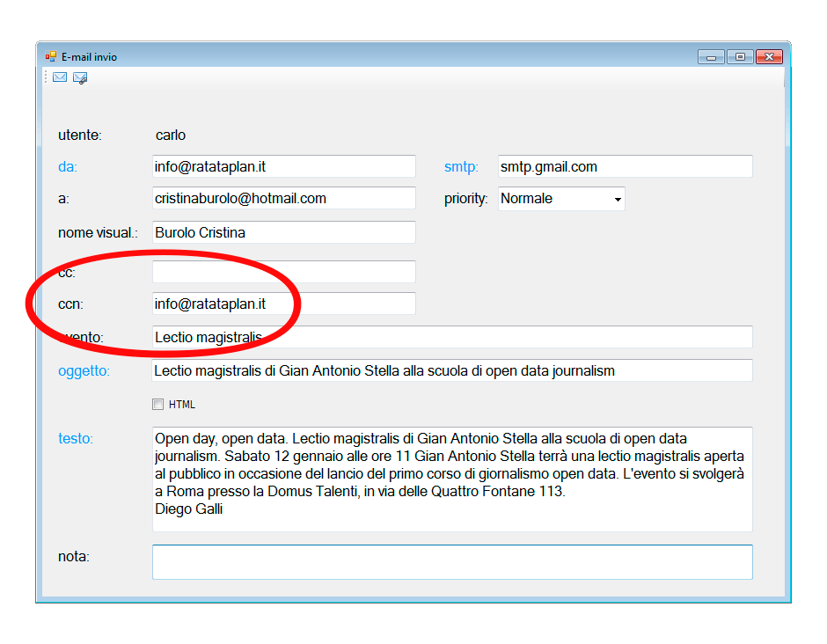Enable the HTML checkbox
Viewport: 827px width, 644px height.
[x=157, y=405]
